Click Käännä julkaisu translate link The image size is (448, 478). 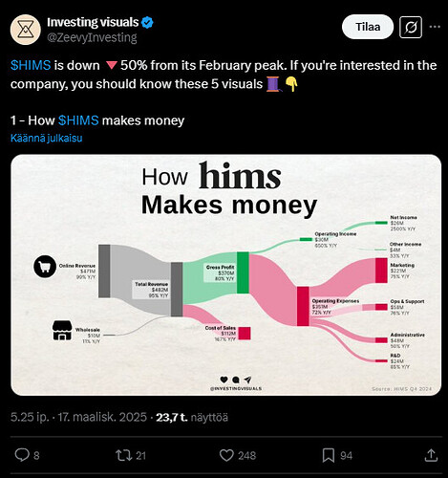pos(47,138)
